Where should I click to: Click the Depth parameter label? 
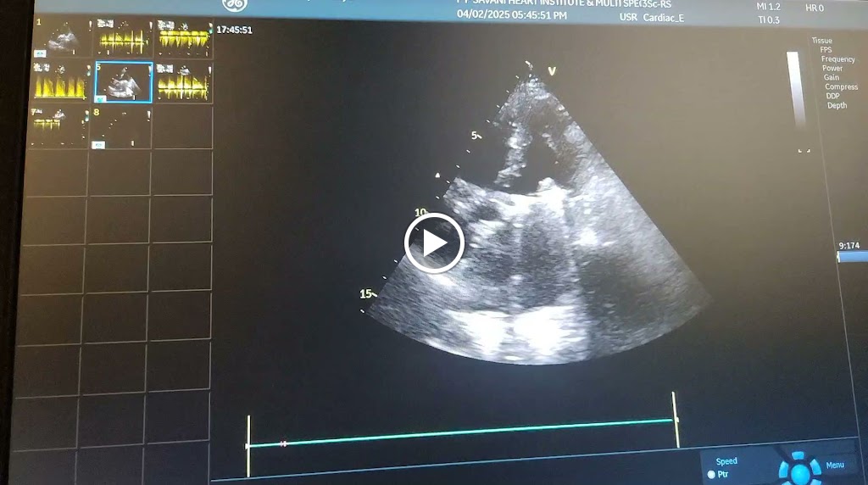(x=837, y=105)
